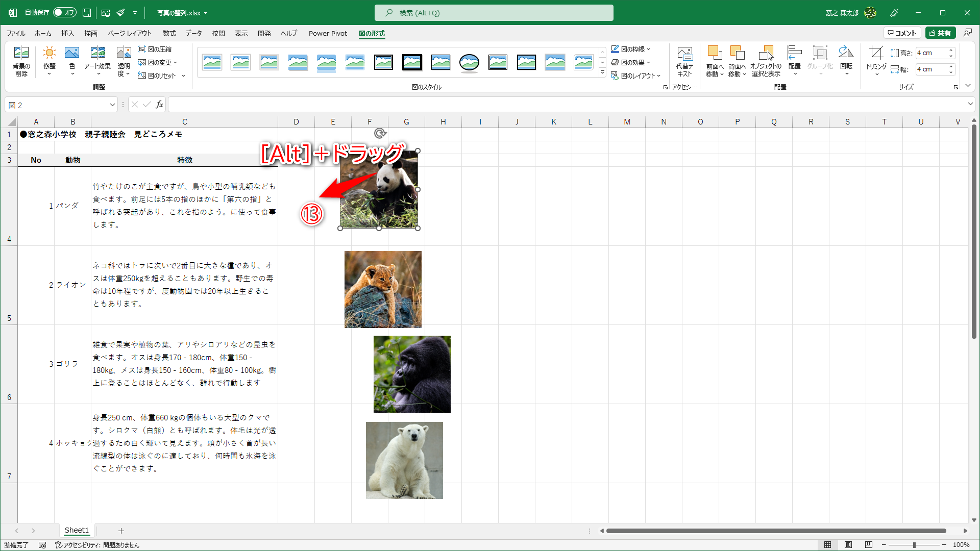
Task: Expand the Name Box dropdown
Action: coord(112,104)
